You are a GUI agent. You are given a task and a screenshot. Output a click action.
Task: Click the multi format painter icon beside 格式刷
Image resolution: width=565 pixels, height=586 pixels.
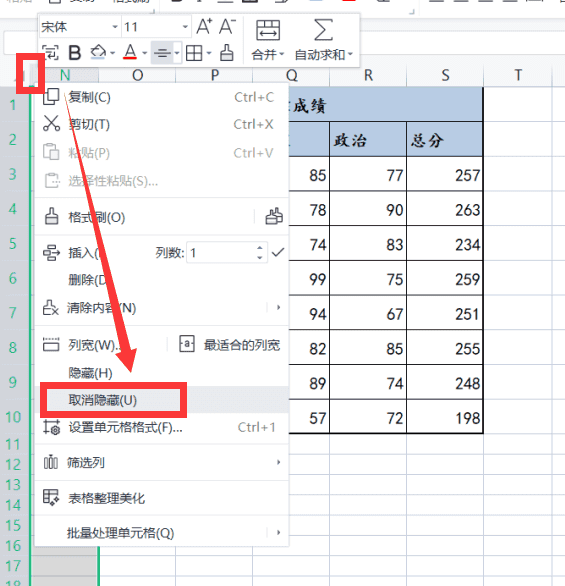[274, 216]
